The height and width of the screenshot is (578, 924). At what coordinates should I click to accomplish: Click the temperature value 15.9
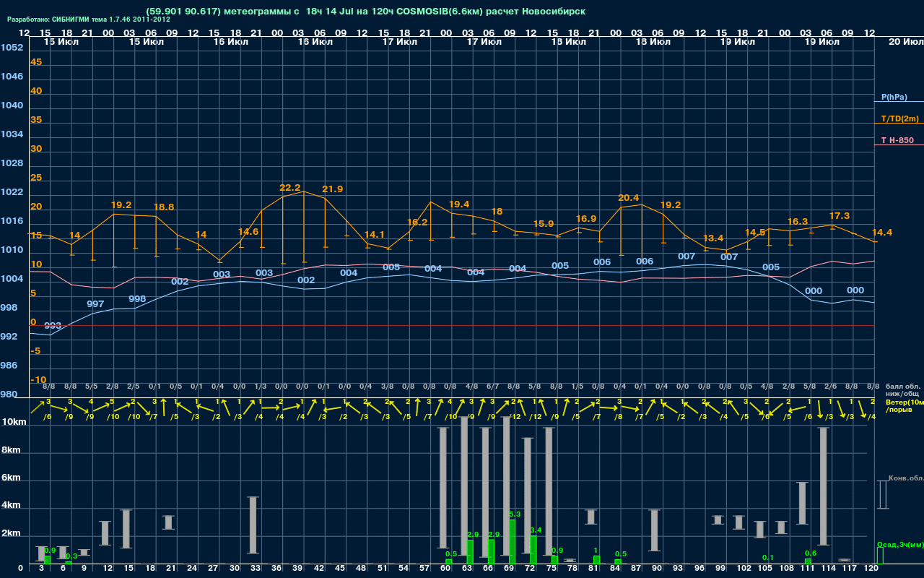click(x=544, y=224)
